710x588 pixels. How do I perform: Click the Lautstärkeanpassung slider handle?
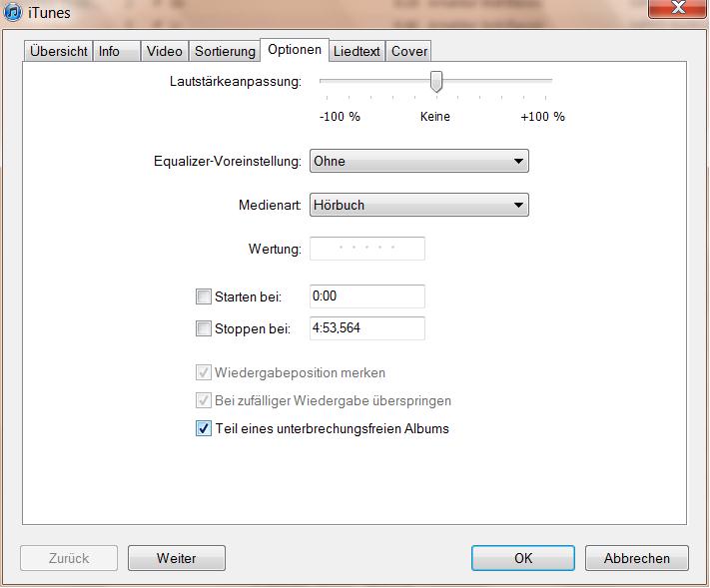[436, 82]
